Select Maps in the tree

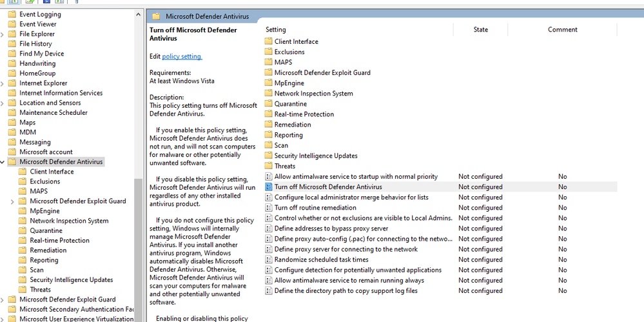pos(28,122)
